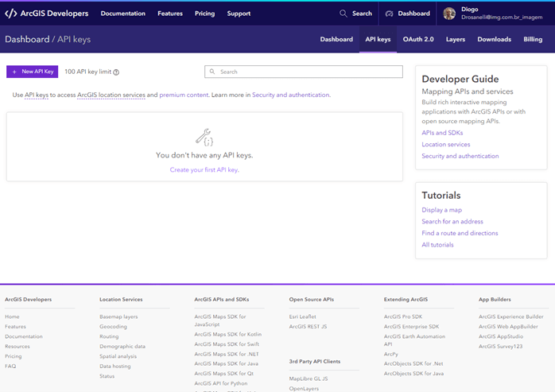Follow the Create your first API key link
The image size is (555, 392).
(204, 169)
